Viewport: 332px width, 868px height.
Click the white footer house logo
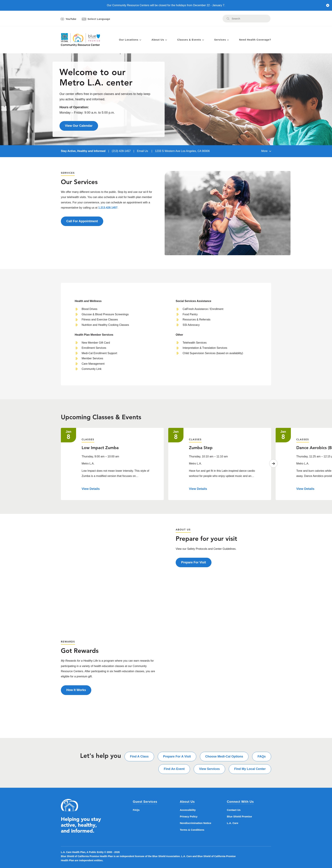pos(70,805)
